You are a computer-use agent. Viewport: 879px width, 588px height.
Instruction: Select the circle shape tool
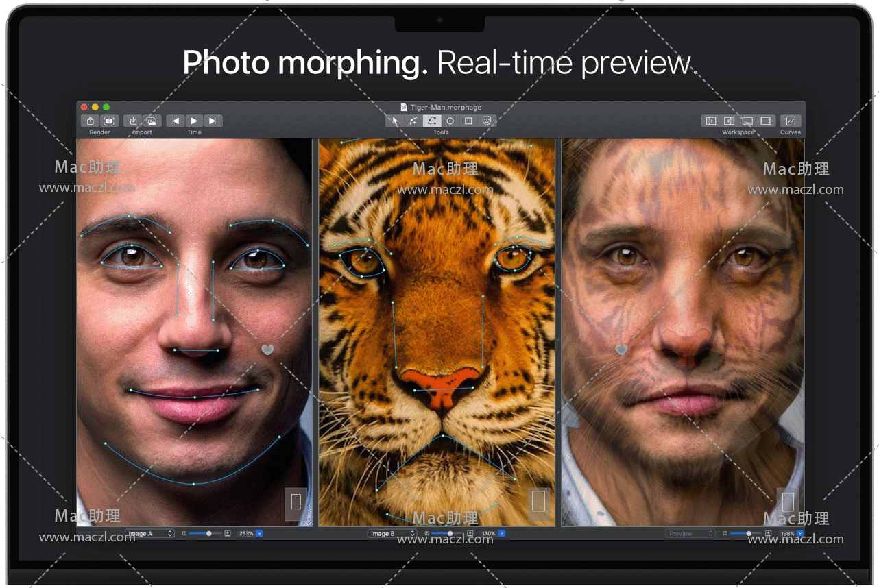tap(450, 121)
